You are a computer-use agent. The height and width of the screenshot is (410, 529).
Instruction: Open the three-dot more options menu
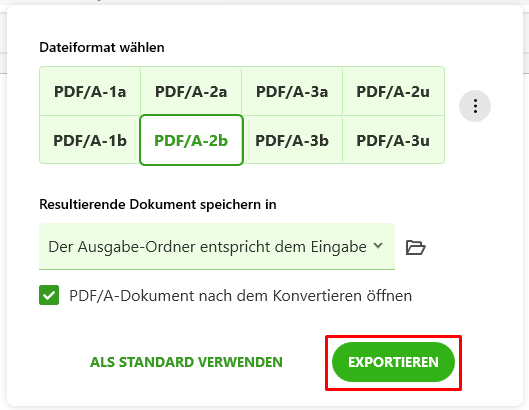[x=475, y=106]
